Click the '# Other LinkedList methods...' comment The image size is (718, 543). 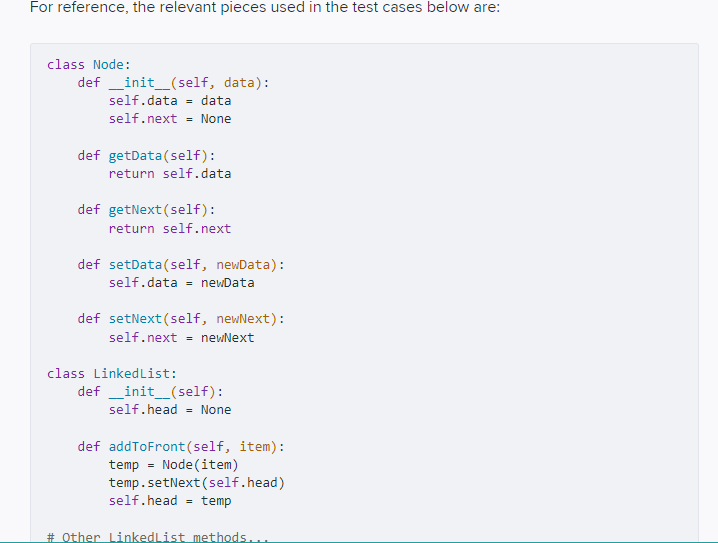click(x=158, y=537)
